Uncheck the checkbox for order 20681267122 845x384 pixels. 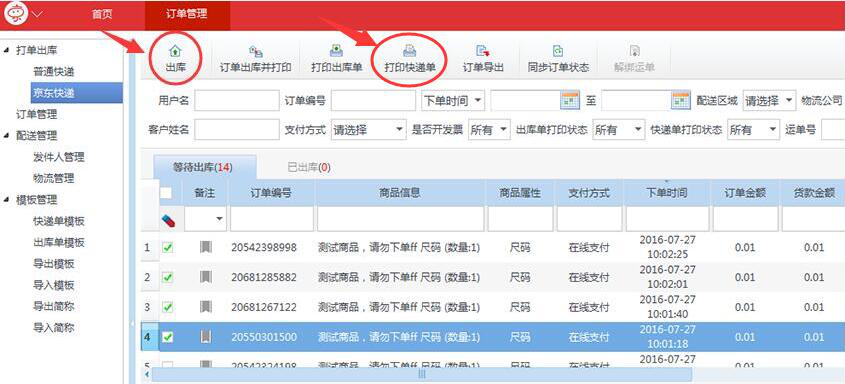coord(168,308)
